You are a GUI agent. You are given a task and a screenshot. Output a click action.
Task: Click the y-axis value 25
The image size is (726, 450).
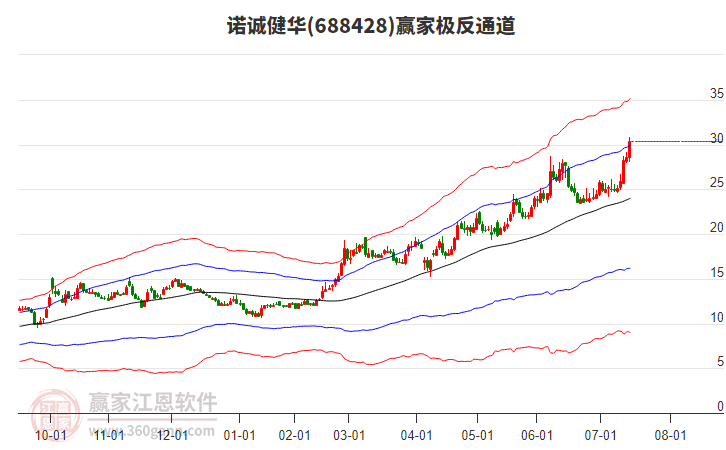click(x=717, y=183)
